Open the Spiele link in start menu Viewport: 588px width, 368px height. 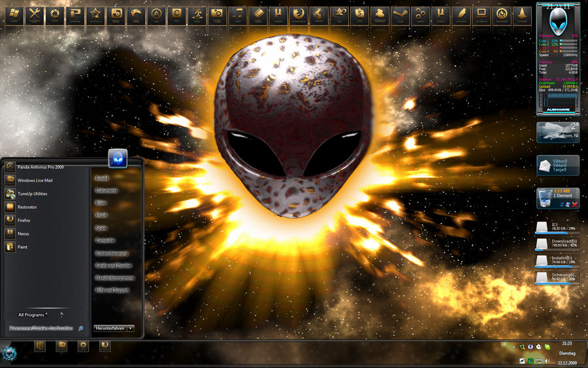click(x=101, y=227)
